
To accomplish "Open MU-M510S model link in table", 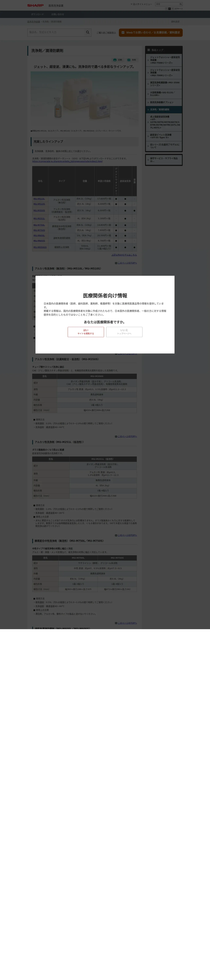I will 39,204.
